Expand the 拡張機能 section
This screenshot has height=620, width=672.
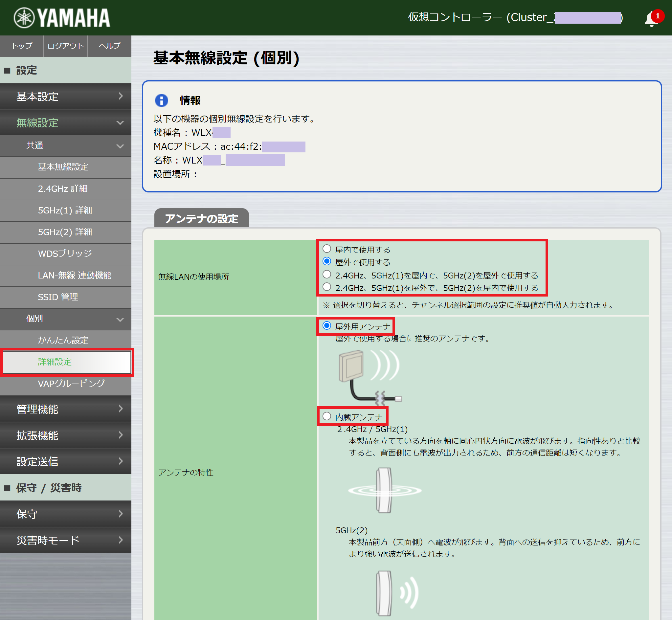click(x=66, y=435)
